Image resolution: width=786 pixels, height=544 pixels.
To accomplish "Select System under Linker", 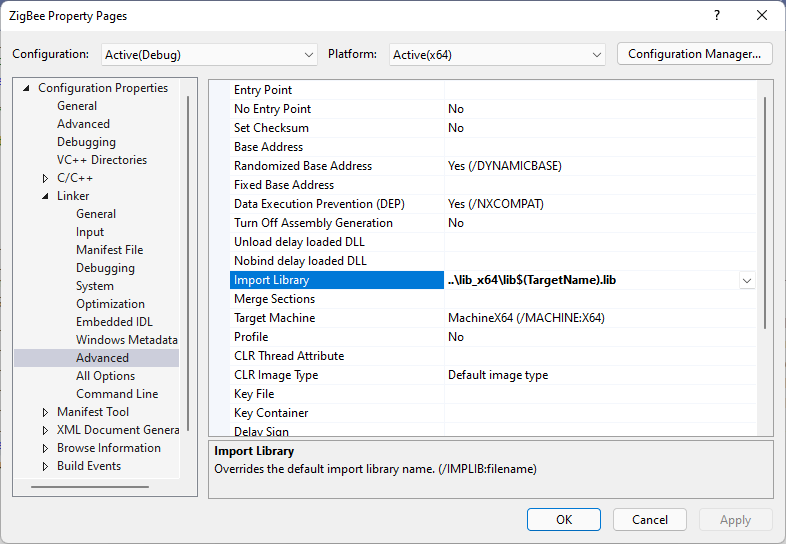I will [x=95, y=286].
